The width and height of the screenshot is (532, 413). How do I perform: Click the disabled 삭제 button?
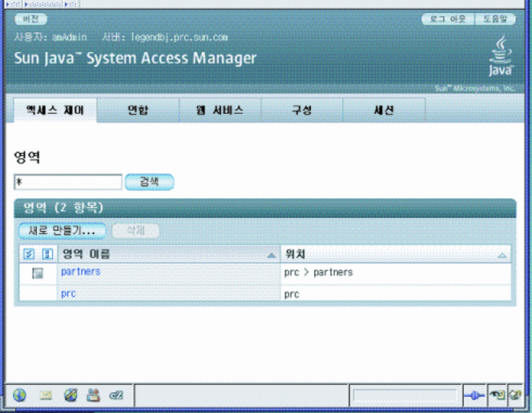click(x=135, y=231)
